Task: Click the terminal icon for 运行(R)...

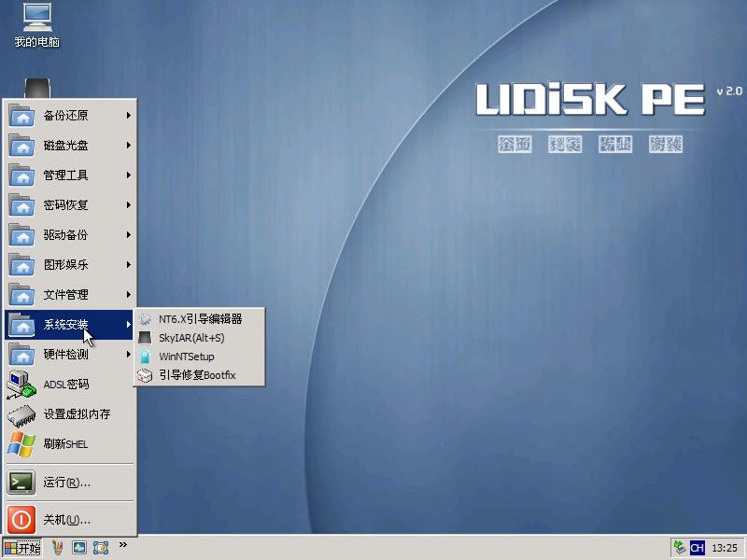Action: tap(21, 483)
